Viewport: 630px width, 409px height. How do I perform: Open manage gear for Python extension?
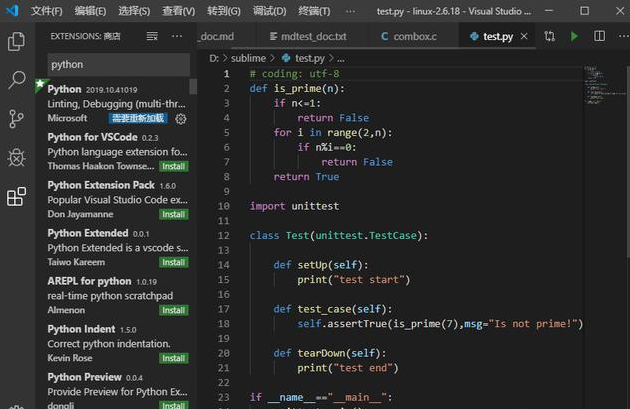click(x=181, y=118)
